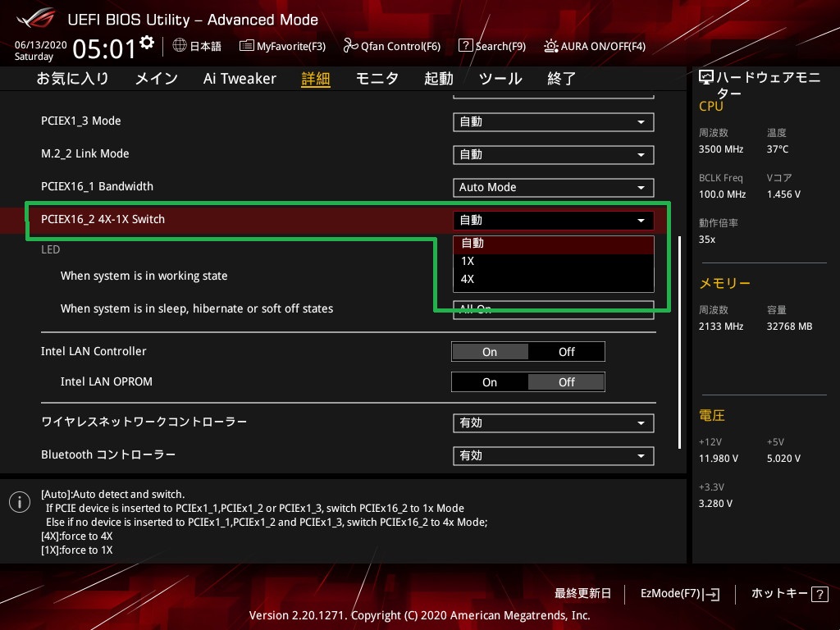Image resolution: width=840 pixels, height=630 pixels.
Task: Click the EzMode arrow icon
Action: (711, 594)
